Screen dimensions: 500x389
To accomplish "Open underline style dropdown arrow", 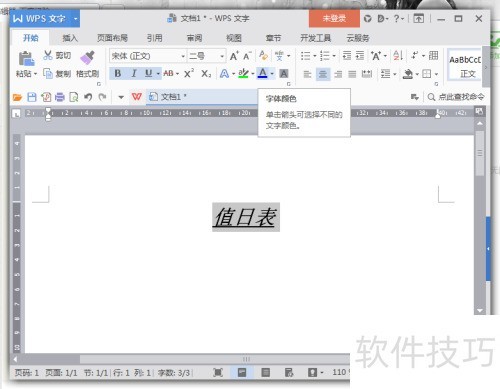I will pyautogui.click(x=158, y=74).
